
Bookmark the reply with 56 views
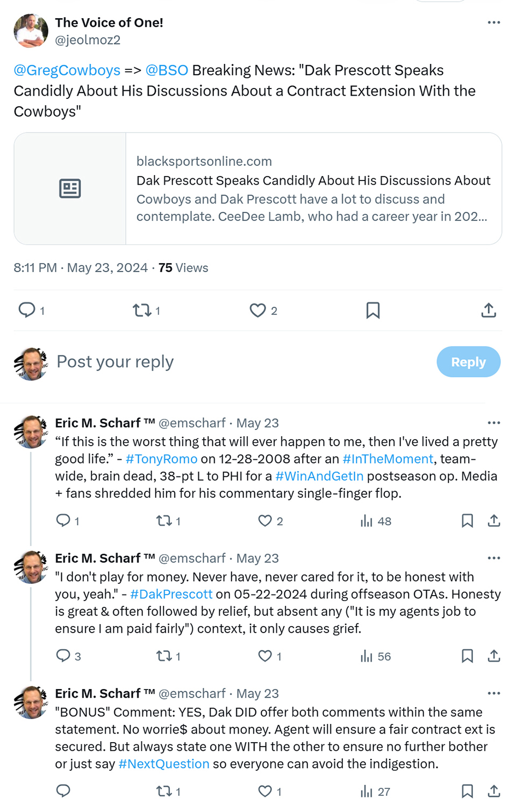(x=467, y=656)
